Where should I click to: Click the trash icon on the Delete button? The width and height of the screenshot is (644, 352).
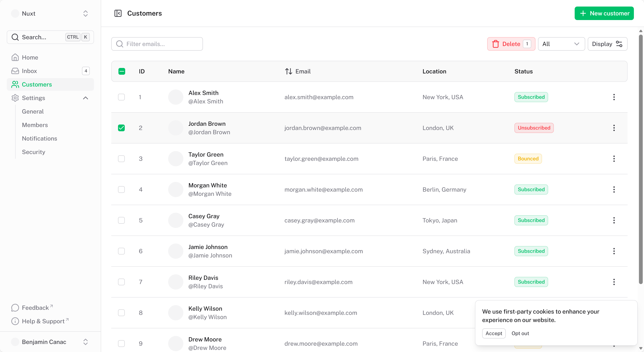(496, 44)
